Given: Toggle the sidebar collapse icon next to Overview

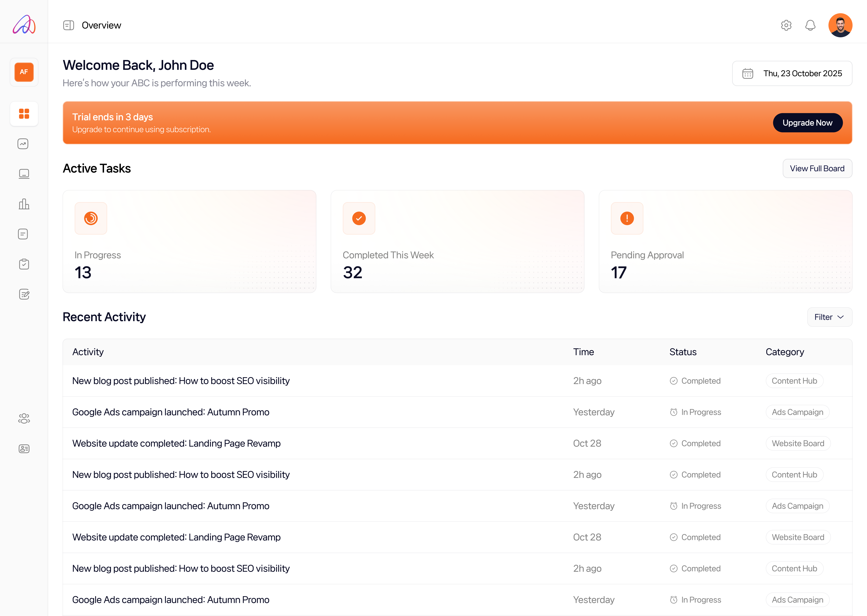Looking at the screenshot, I should point(69,25).
